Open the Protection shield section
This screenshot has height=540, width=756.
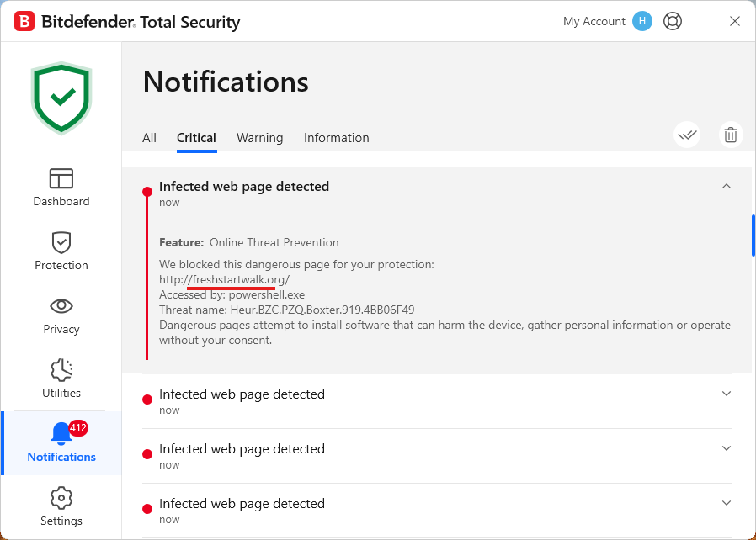(61, 251)
